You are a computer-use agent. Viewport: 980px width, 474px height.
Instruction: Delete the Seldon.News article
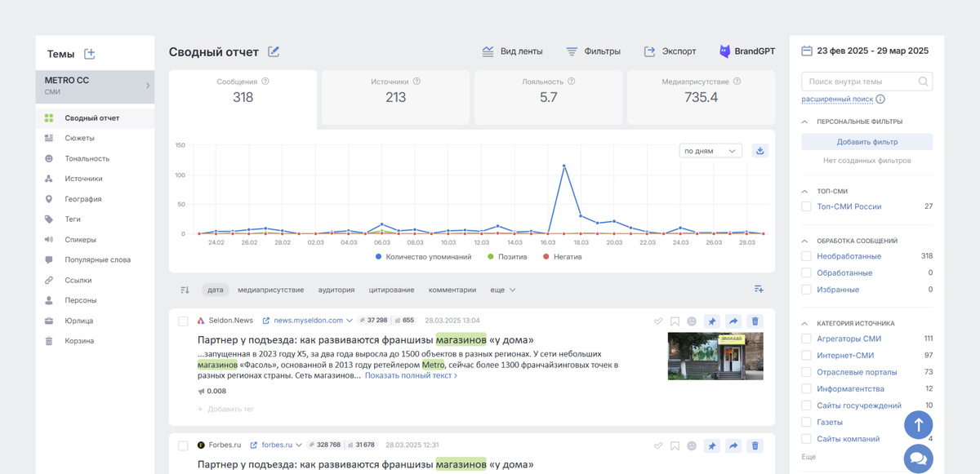[x=755, y=321]
